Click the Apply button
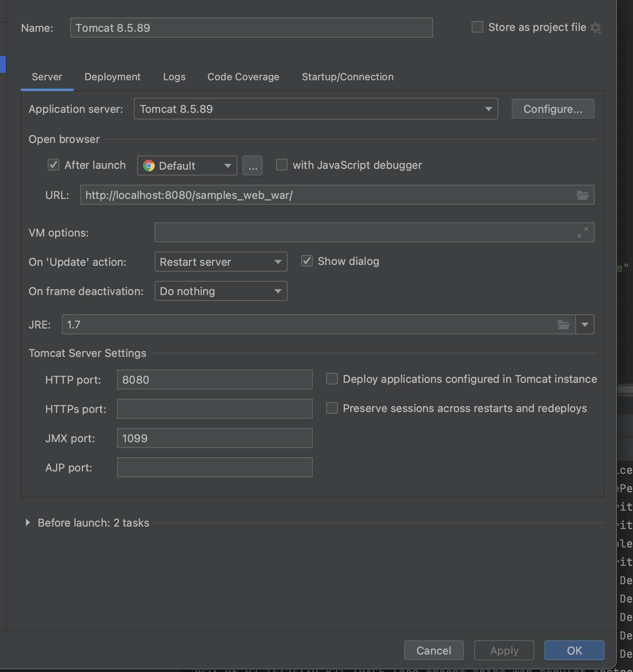 (x=504, y=650)
